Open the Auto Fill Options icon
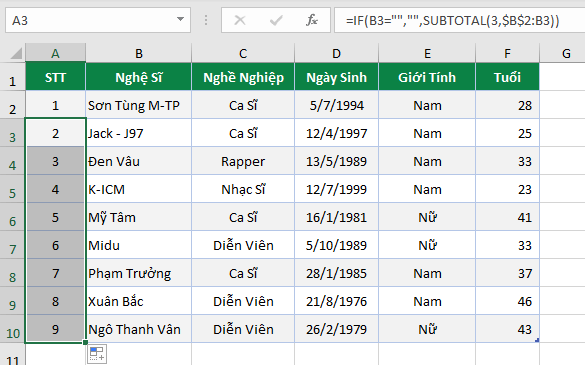 pos(97,354)
